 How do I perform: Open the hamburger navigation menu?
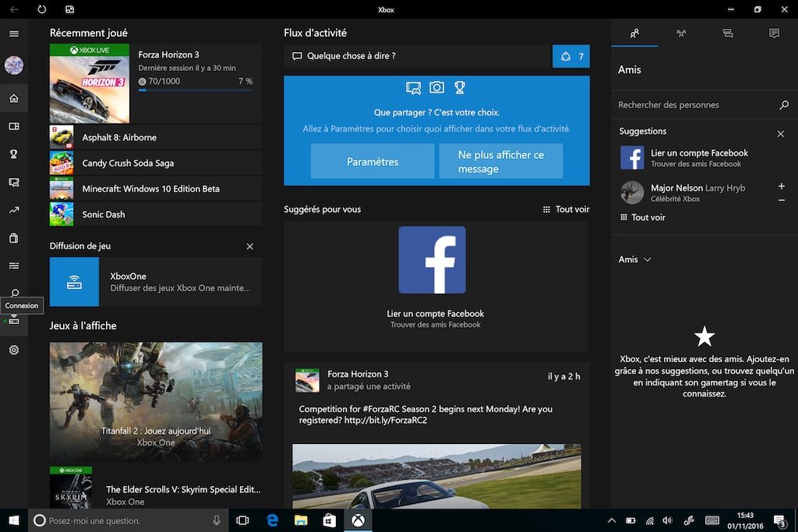(14, 33)
